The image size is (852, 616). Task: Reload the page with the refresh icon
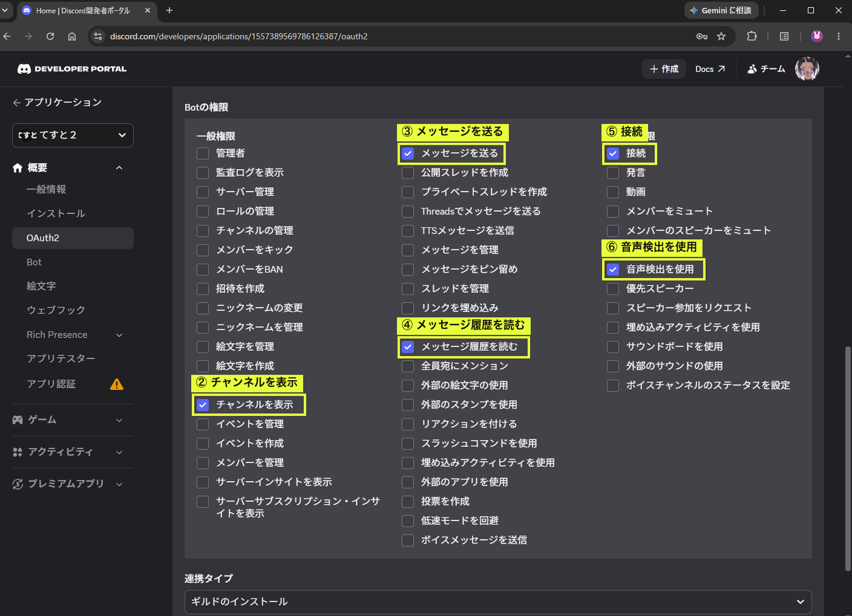click(51, 36)
